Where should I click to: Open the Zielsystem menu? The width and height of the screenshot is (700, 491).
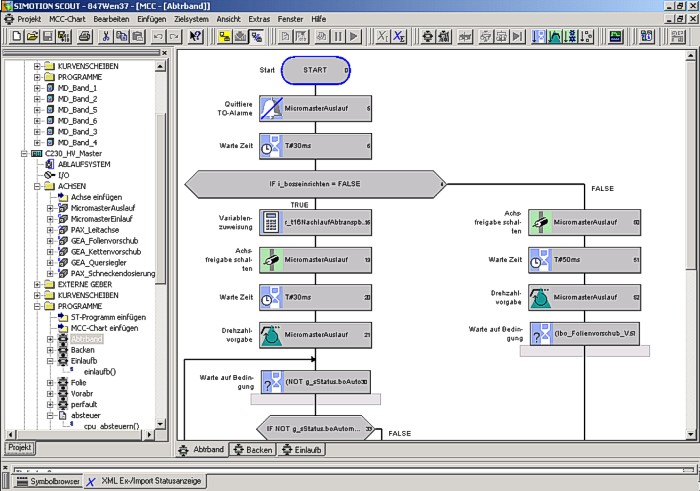point(192,19)
